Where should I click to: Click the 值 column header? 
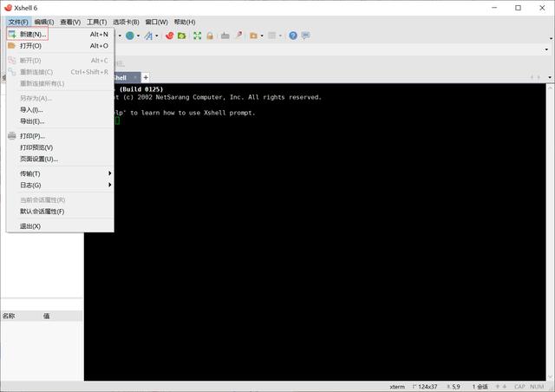coord(46,316)
